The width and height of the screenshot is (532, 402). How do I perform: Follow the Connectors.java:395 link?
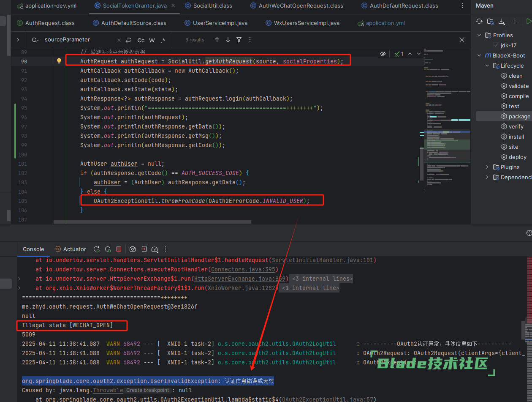click(243, 269)
